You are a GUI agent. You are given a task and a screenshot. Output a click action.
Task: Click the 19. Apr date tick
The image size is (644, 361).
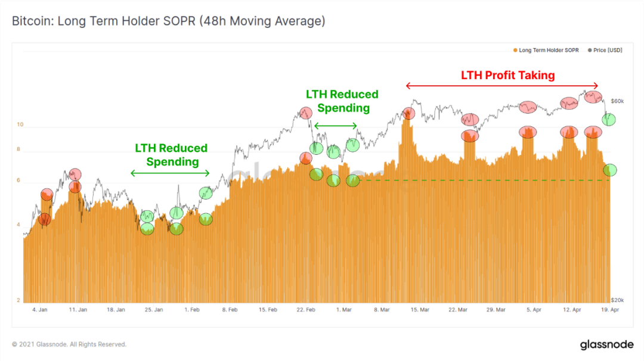click(610, 310)
